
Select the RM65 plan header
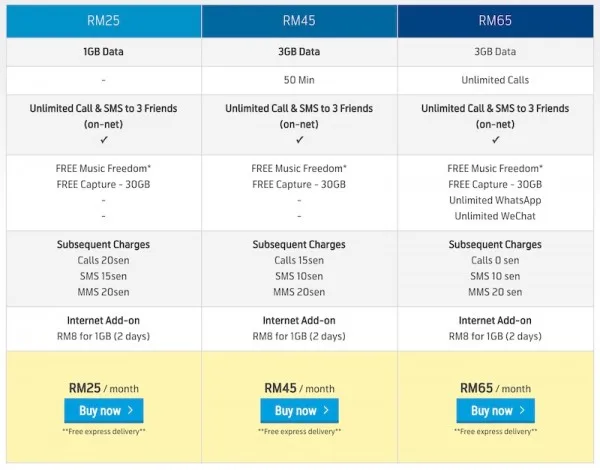click(496, 21)
